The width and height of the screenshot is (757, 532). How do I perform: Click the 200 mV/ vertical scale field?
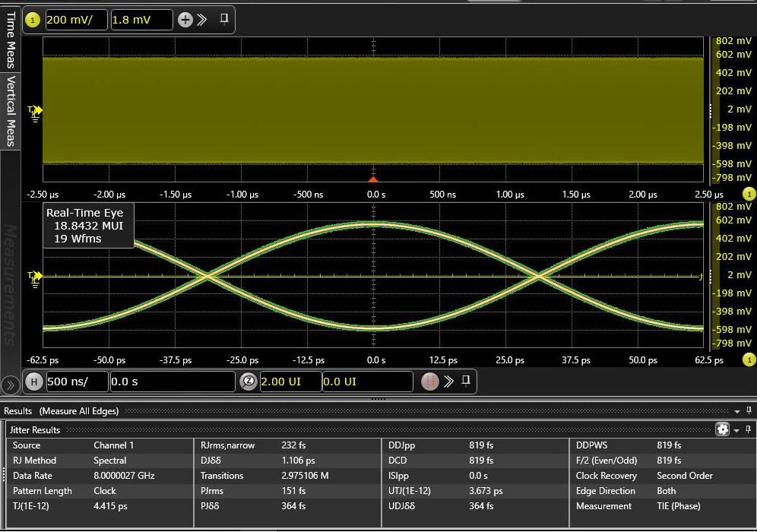coord(76,21)
